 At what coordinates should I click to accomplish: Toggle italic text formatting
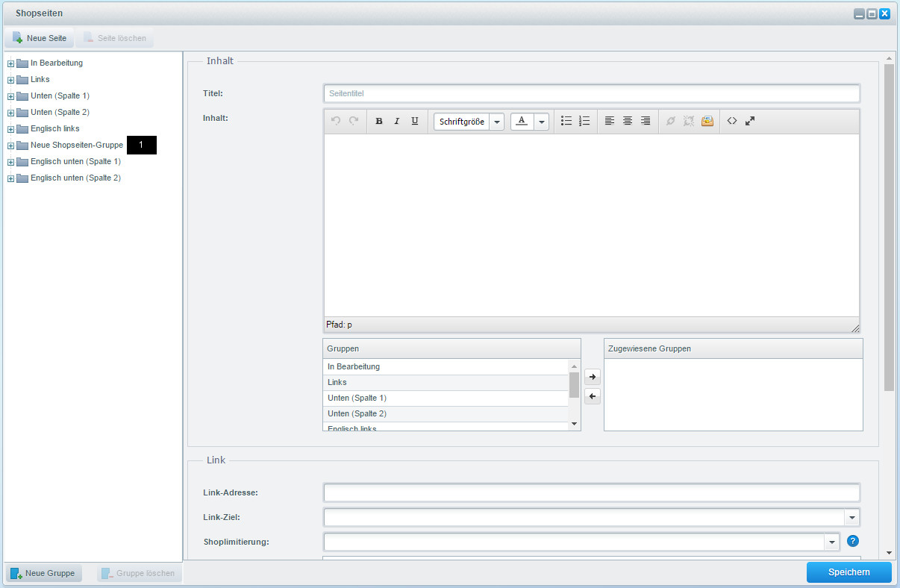397,121
